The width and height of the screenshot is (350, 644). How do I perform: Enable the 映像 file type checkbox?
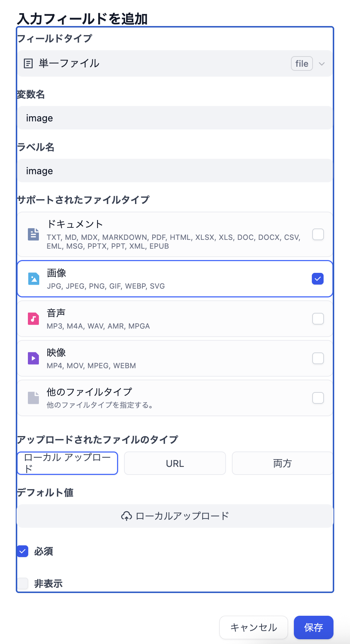click(318, 358)
